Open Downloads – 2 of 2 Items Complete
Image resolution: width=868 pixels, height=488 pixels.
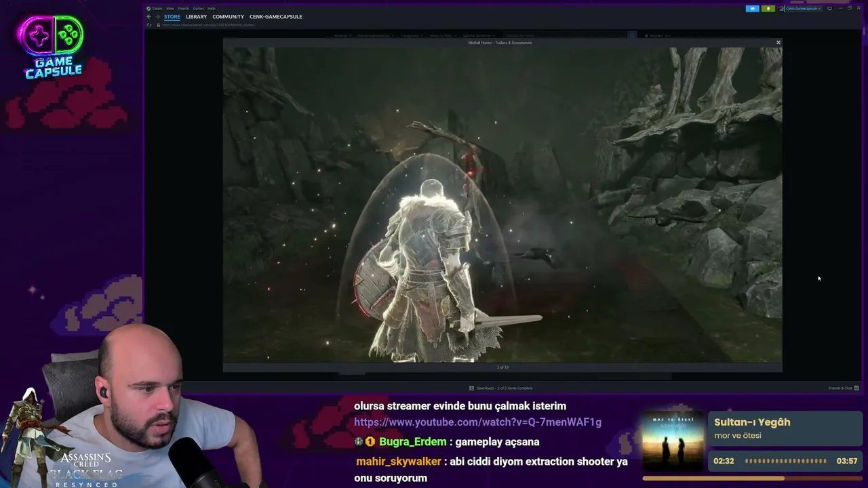point(505,388)
